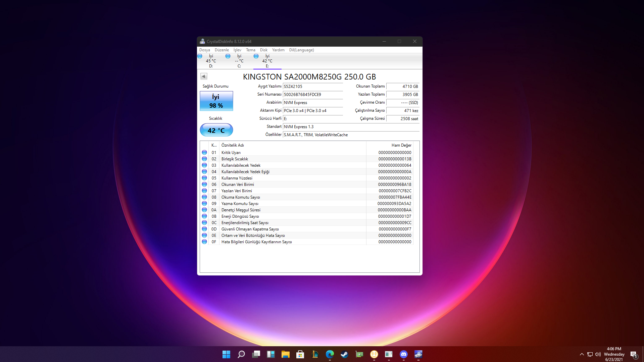This screenshot has height=362, width=644.
Task: Click the status icon for Kritik Uyarı
Action: click(204, 152)
